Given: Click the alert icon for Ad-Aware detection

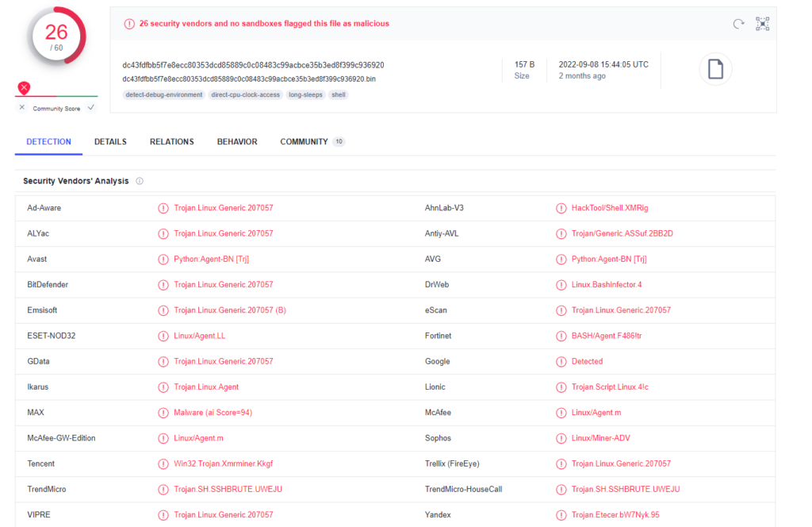Looking at the screenshot, I should coord(163,208).
